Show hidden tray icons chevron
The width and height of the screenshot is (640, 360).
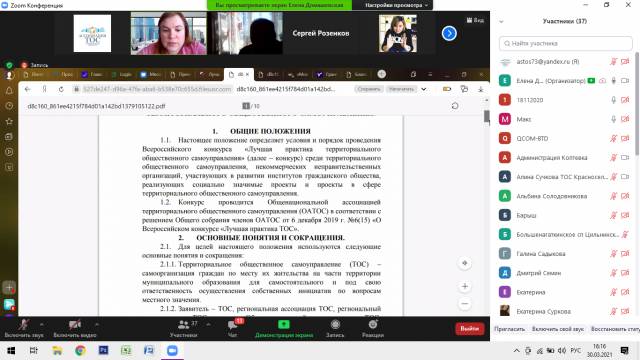click(x=516, y=351)
